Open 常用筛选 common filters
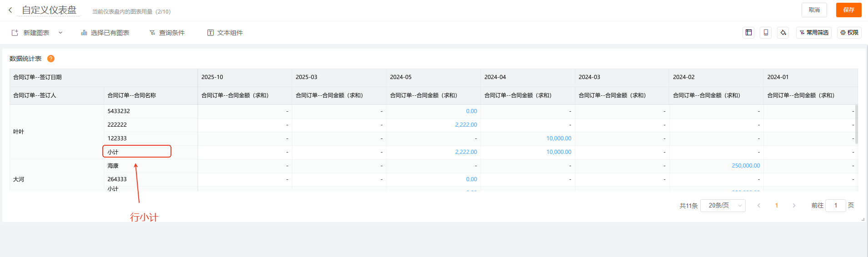Viewport: 868px width, 257px height. click(813, 33)
